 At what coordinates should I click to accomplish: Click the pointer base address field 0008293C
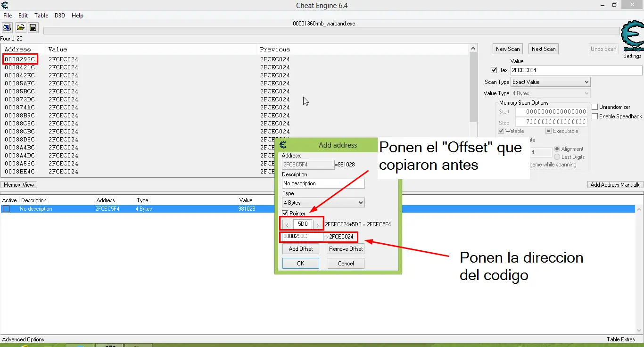[x=303, y=236]
